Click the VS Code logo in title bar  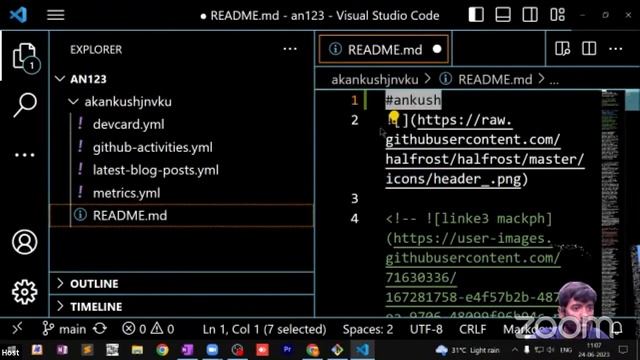tap(18, 15)
